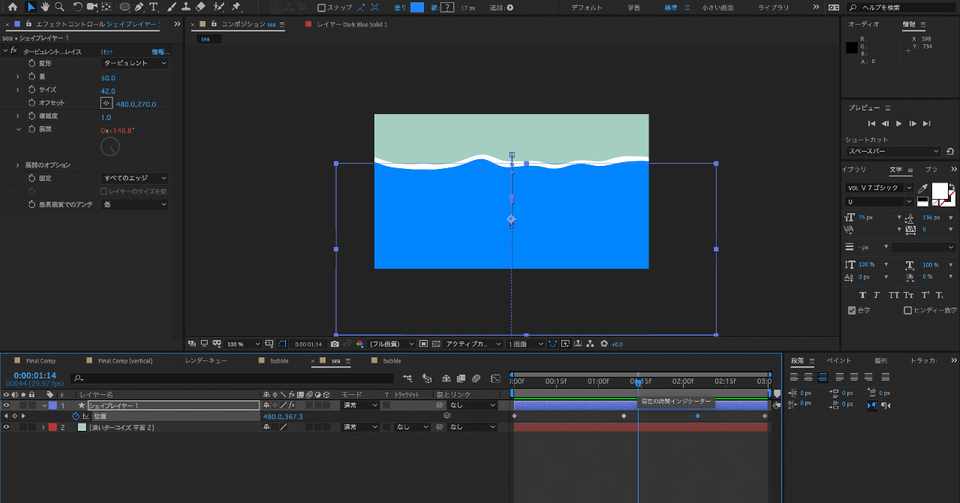Step to next frame in Preview panel
The height and width of the screenshot is (503, 960).
point(912,124)
